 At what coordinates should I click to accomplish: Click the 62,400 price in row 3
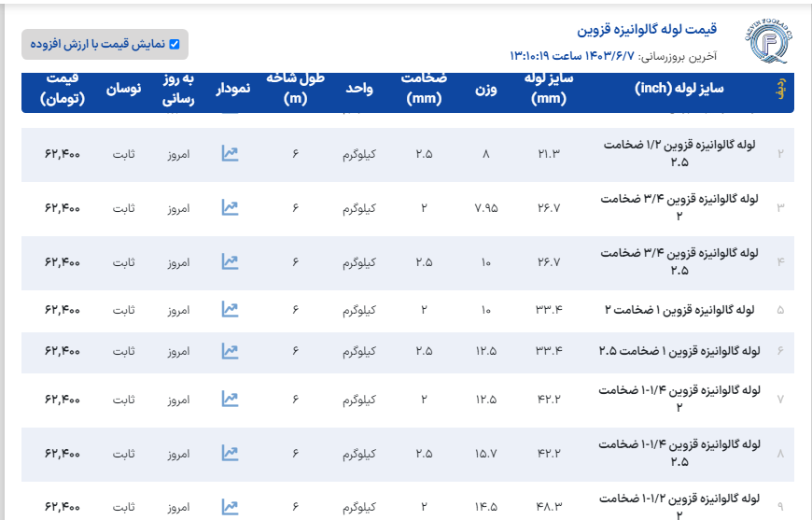coord(63,207)
